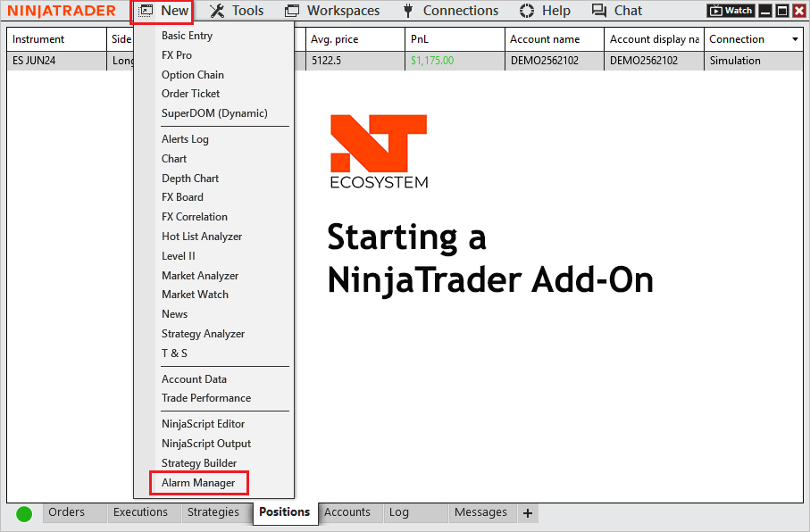Sort by Avg. price column header
This screenshot has height=532, width=810.
pyautogui.click(x=355, y=39)
